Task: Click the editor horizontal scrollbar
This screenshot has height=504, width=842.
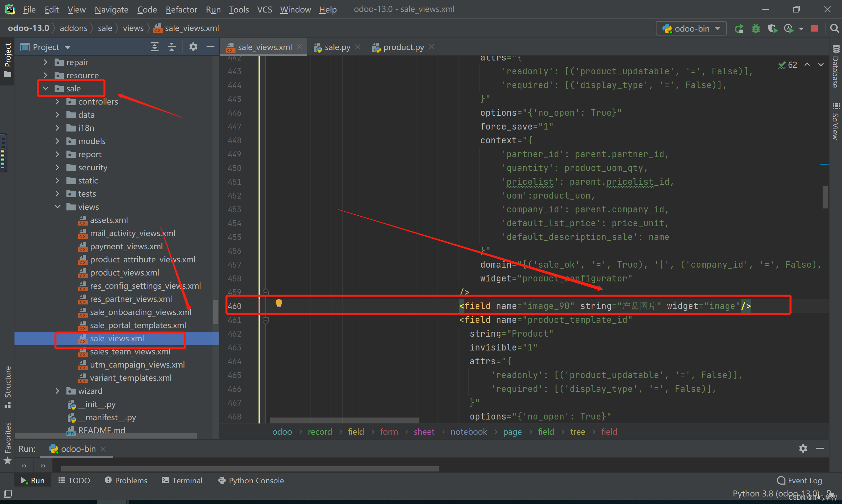Action: pyautogui.click(x=344, y=420)
